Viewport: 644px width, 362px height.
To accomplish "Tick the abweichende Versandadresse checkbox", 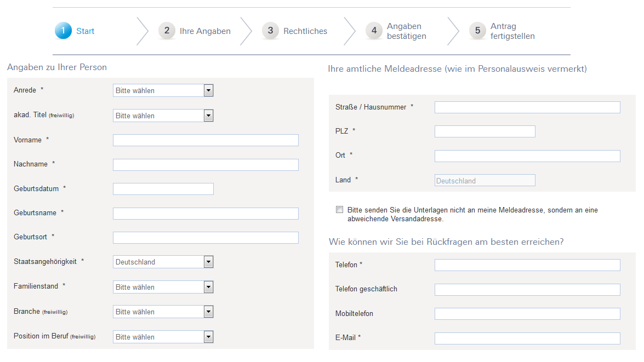I will pyautogui.click(x=339, y=210).
